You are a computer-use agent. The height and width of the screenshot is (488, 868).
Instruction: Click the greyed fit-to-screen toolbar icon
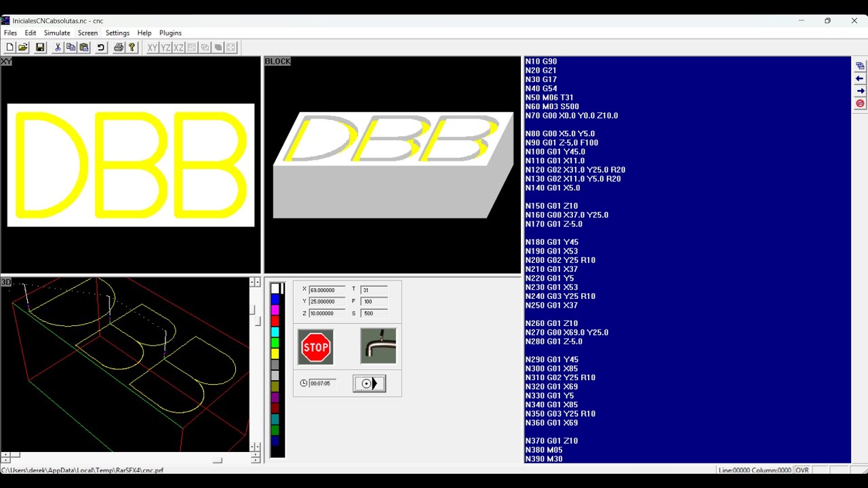(231, 47)
